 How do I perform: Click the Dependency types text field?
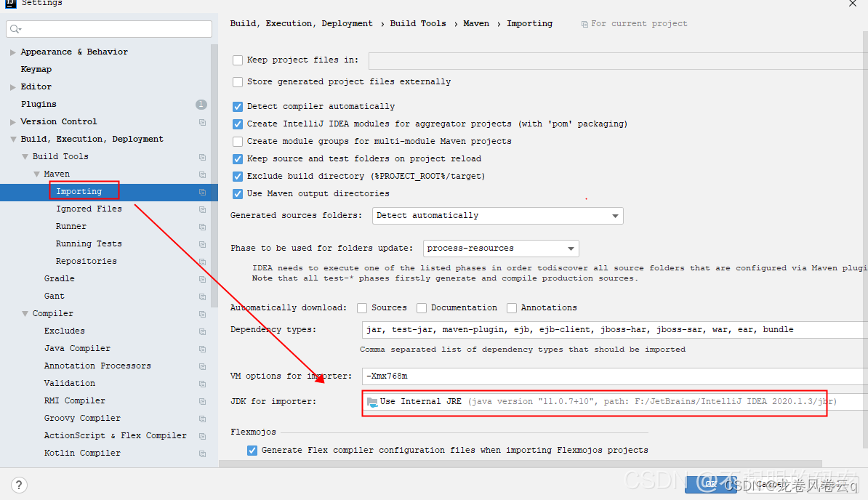pyautogui.click(x=614, y=330)
